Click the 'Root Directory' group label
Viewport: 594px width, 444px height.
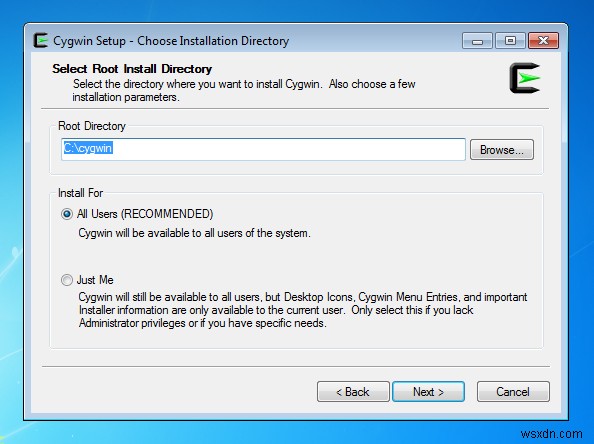92,126
